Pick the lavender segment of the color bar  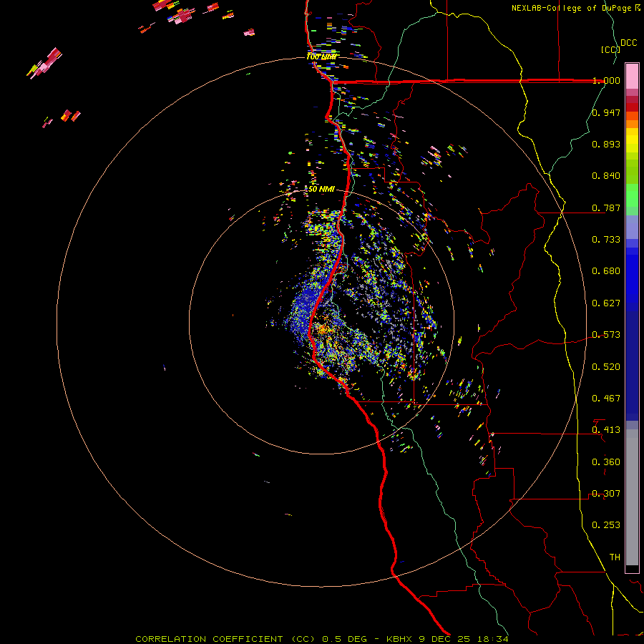632,227
